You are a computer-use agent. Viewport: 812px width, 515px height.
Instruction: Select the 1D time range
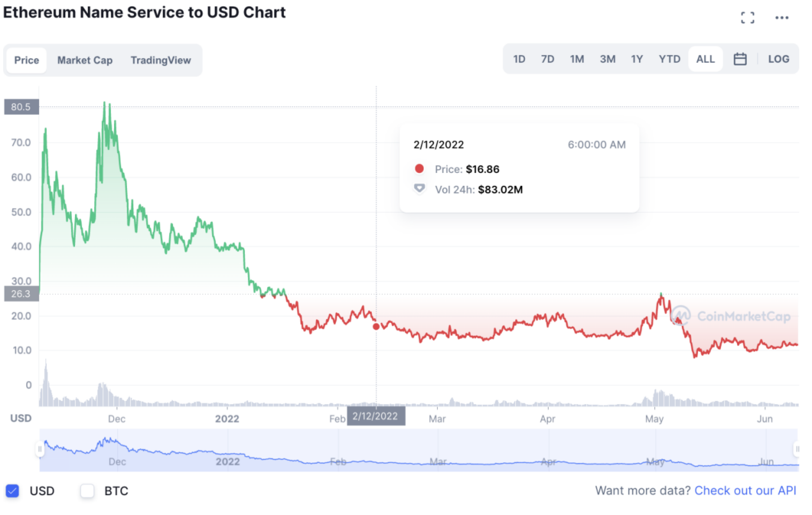pyautogui.click(x=519, y=59)
